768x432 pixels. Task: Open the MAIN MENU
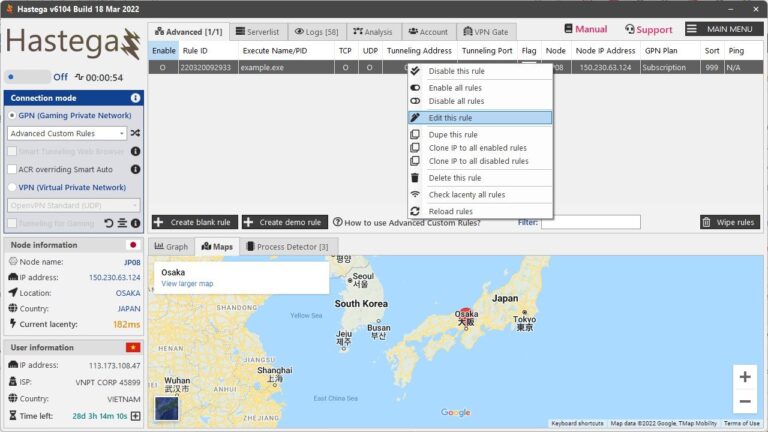pyautogui.click(x=724, y=29)
